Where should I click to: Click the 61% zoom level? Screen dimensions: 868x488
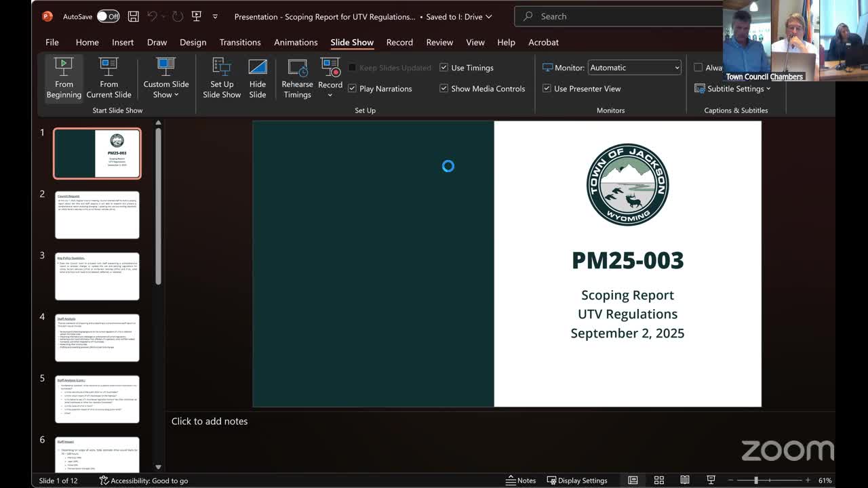pos(825,481)
